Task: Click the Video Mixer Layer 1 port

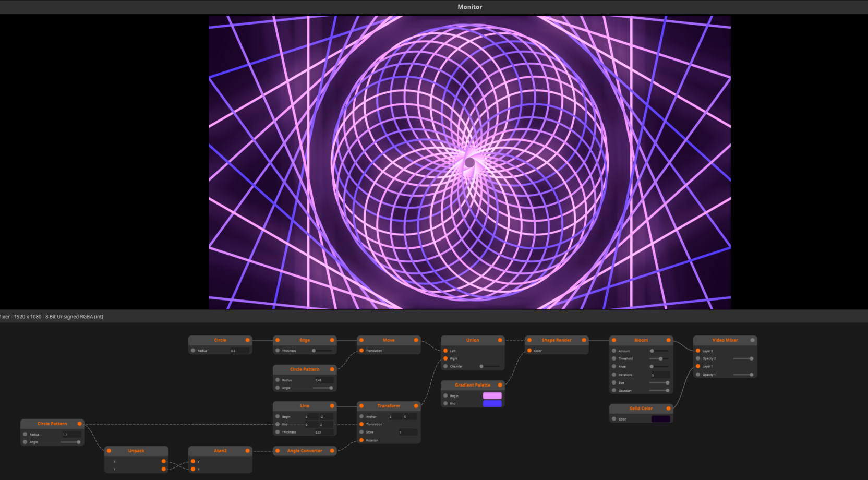Action: [x=698, y=366]
